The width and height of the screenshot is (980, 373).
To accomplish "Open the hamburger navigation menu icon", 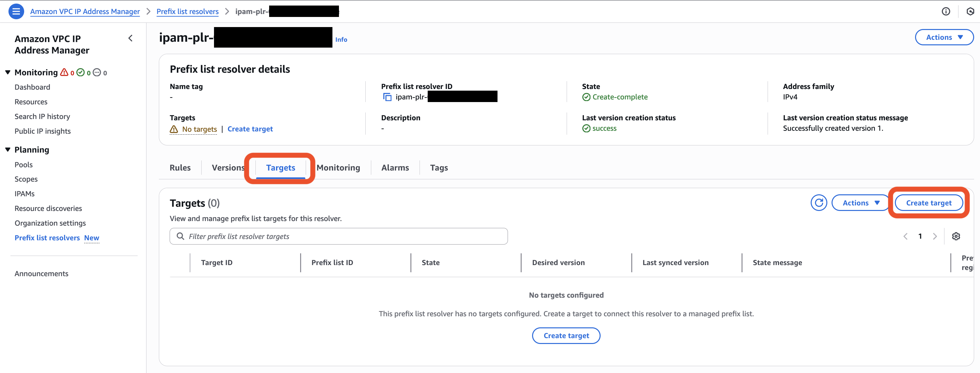I will 16,11.
